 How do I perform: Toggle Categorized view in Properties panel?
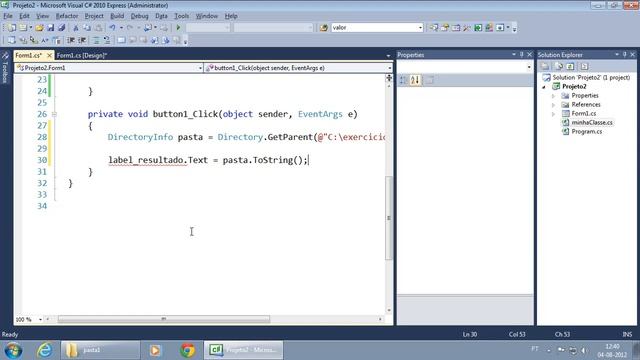coord(403,80)
